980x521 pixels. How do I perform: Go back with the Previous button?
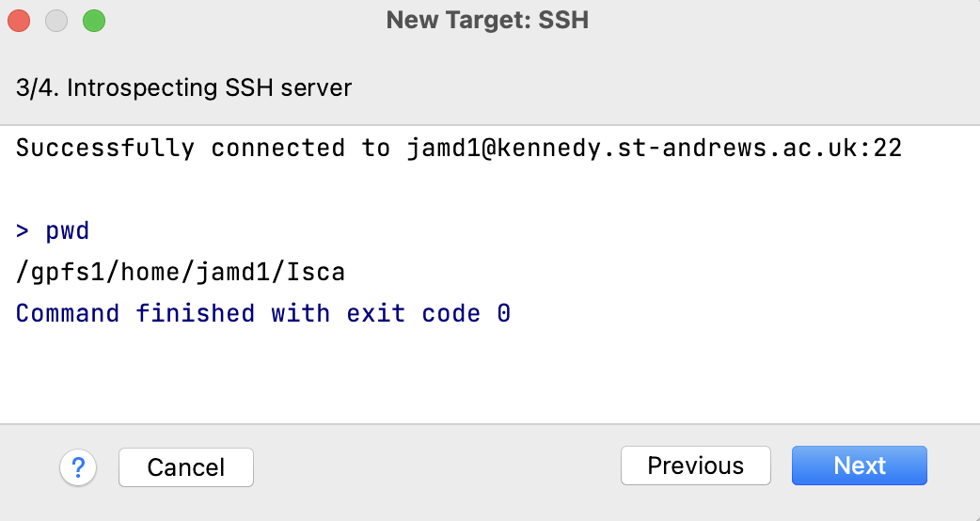point(696,466)
